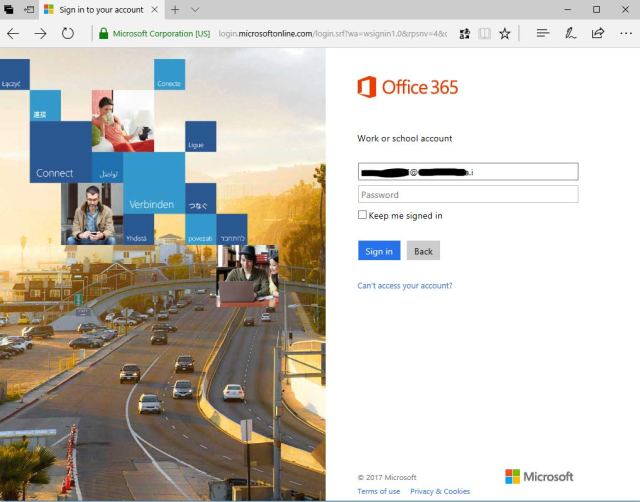Screen dimensions: 640x502
Task: Open the Hub three-lines icon
Action: pyautogui.click(x=542, y=33)
